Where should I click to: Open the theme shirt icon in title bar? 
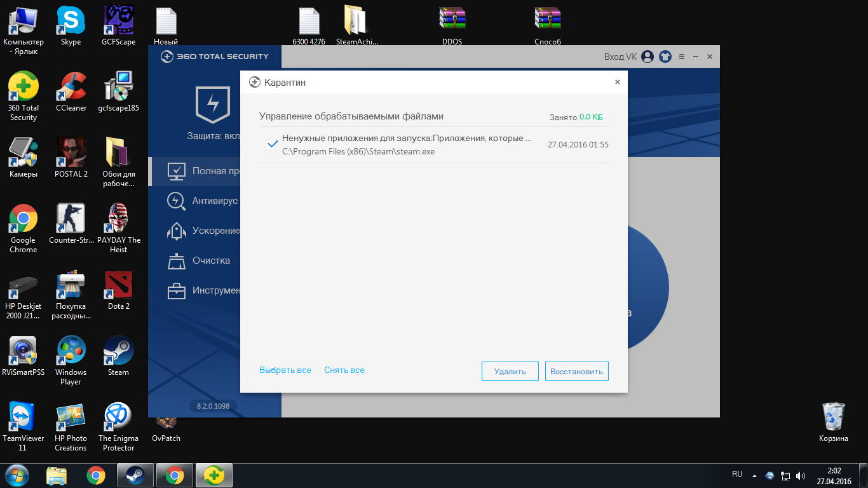(665, 57)
